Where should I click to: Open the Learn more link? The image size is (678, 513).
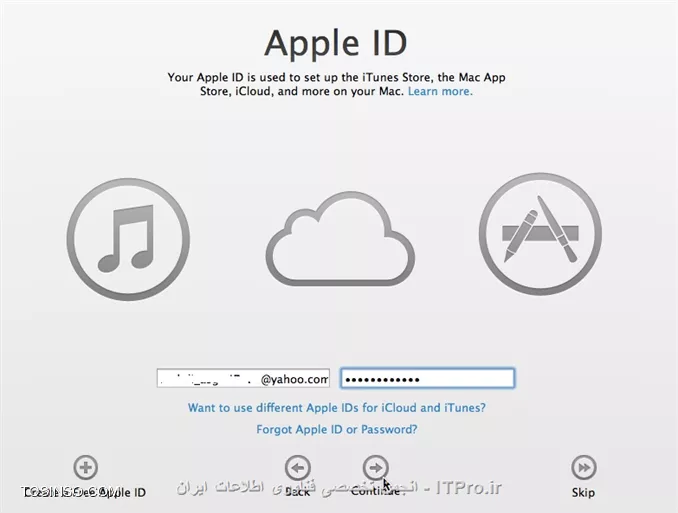click(440, 91)
